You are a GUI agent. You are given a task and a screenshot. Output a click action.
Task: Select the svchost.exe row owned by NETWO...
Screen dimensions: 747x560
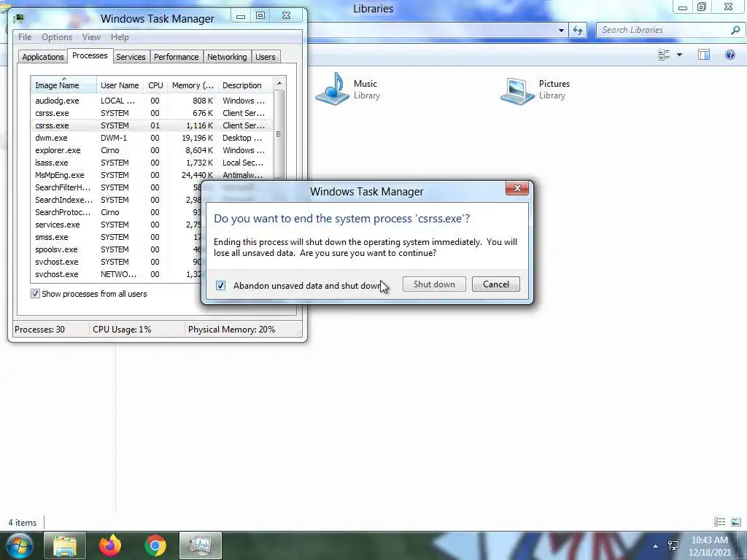pyautogui.click(x=116, y=274)
